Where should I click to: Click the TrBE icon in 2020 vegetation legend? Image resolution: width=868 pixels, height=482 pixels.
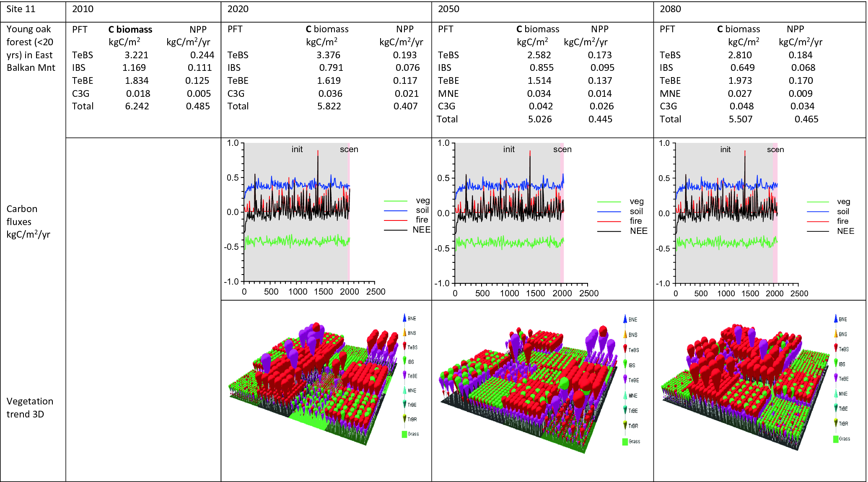pyautogui.click(x=404, y=404)
